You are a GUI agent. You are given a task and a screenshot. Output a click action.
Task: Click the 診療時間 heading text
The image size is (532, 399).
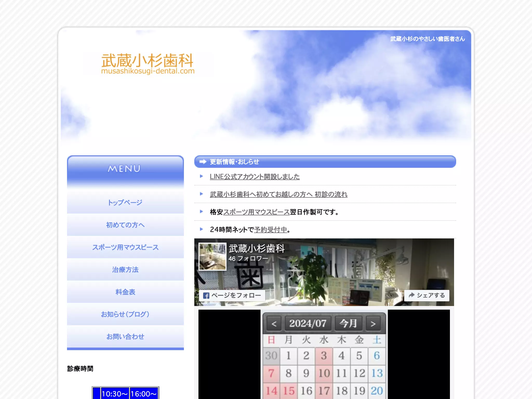click(80, 369)
